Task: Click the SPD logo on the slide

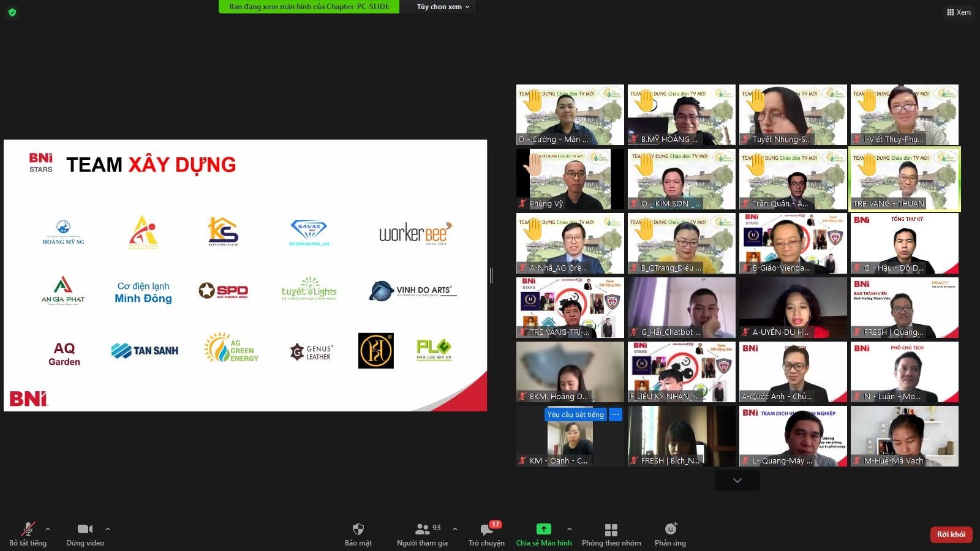Action: [x=224, y=291]
